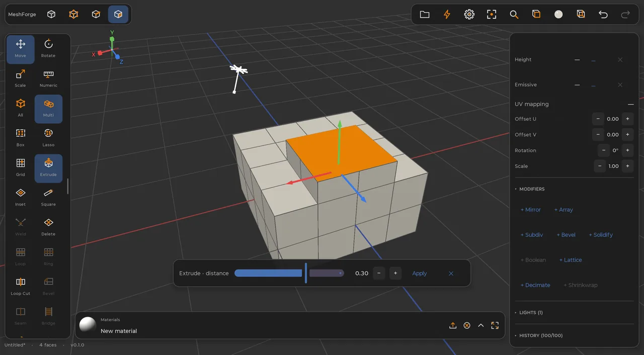Screen dimensions: 644x355
Task: Increase Offset U with plus
Action: 627,119
